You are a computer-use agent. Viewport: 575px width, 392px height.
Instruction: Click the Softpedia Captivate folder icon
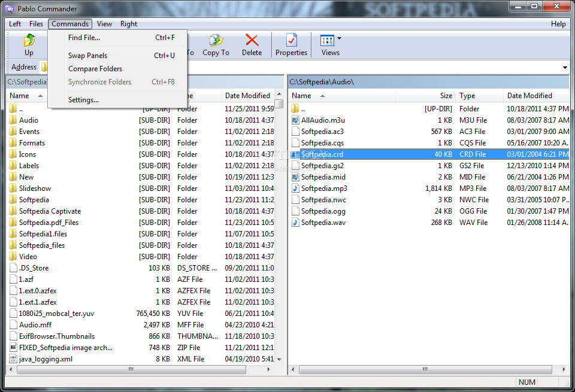(x=13, y=211)
